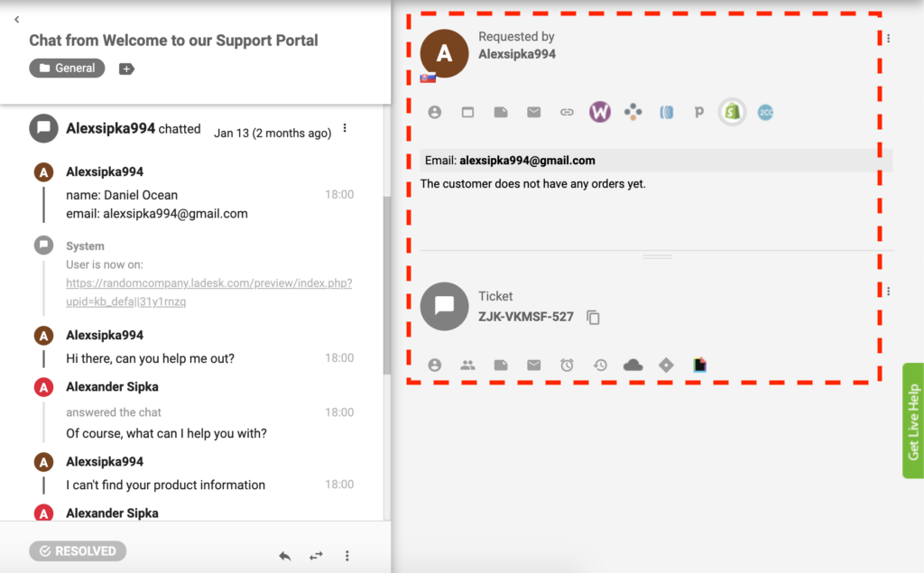Open the three-dot menu on the Ticket panel

(x=888, y=291)
